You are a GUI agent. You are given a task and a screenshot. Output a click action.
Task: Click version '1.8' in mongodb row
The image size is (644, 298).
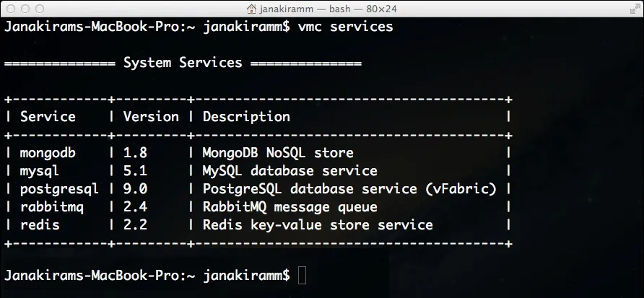[135, 153]
